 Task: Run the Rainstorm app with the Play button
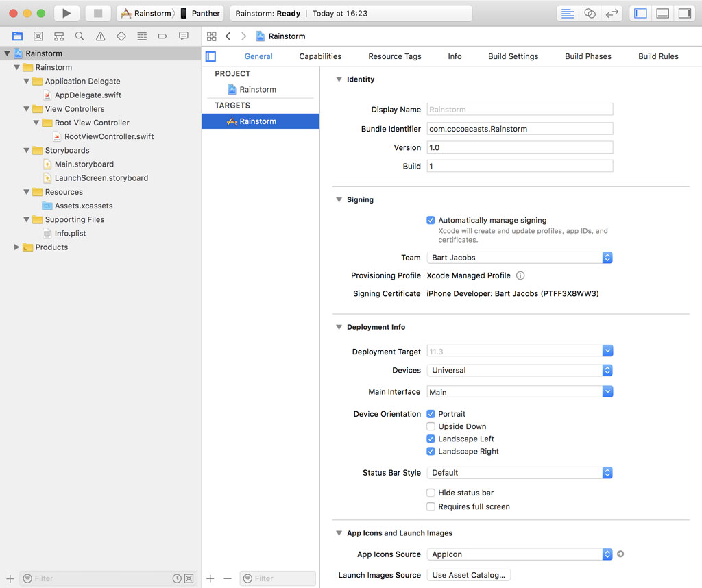[x=66, y=12]
